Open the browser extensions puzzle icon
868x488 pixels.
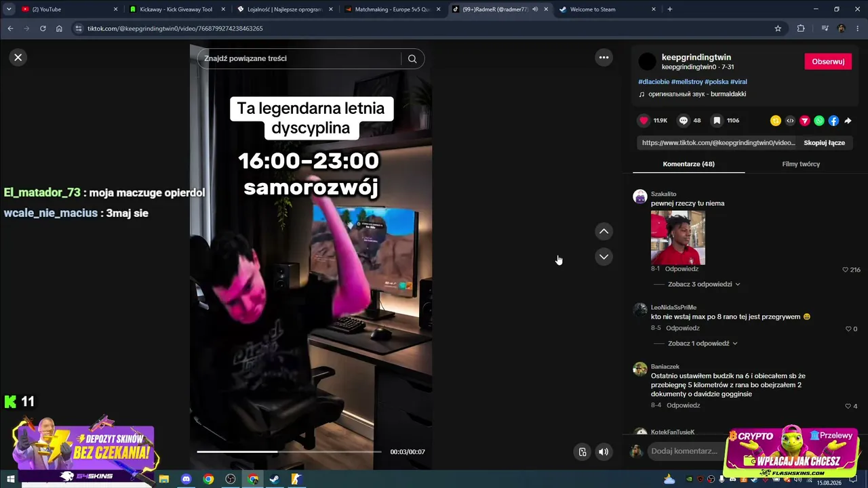point(801,28)
